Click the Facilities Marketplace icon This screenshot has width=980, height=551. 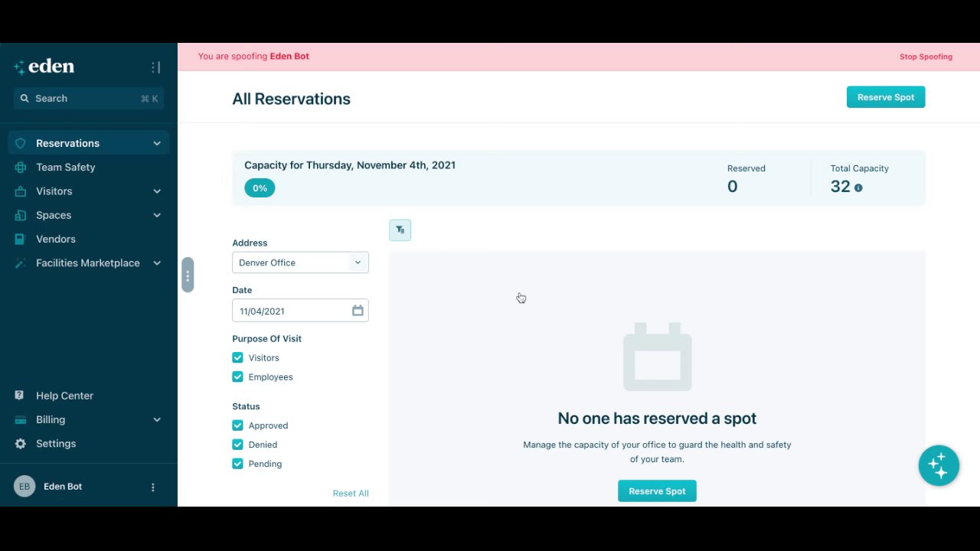tap(21, 262)
